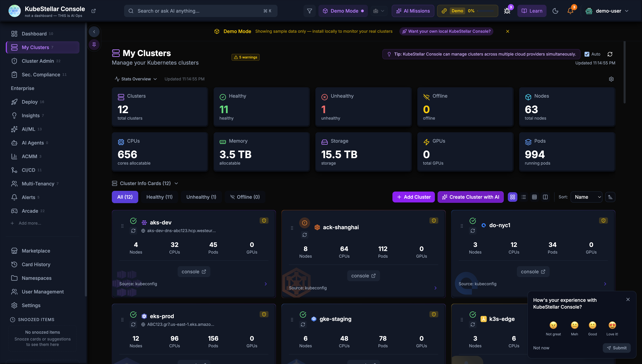Select the All (12) filter tab
This screenshot has height=364, width=642.
(x=125, y=197)
